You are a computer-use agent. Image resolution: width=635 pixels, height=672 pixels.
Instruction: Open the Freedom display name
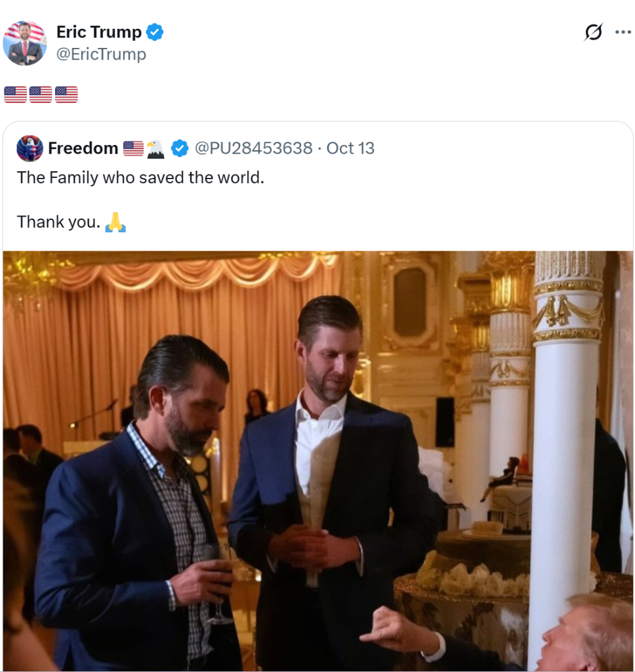83,148
